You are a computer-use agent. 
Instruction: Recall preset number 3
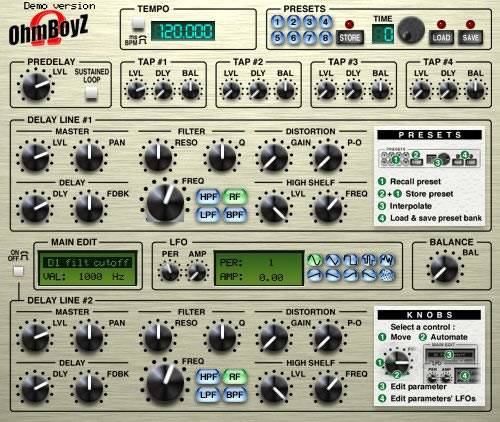tap(309, 22)
